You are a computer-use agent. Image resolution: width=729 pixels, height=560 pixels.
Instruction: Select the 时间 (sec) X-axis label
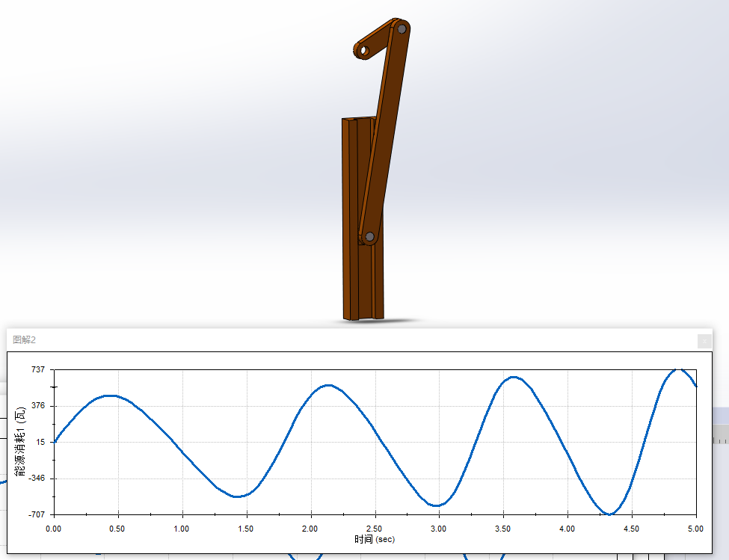click(375, 539)
